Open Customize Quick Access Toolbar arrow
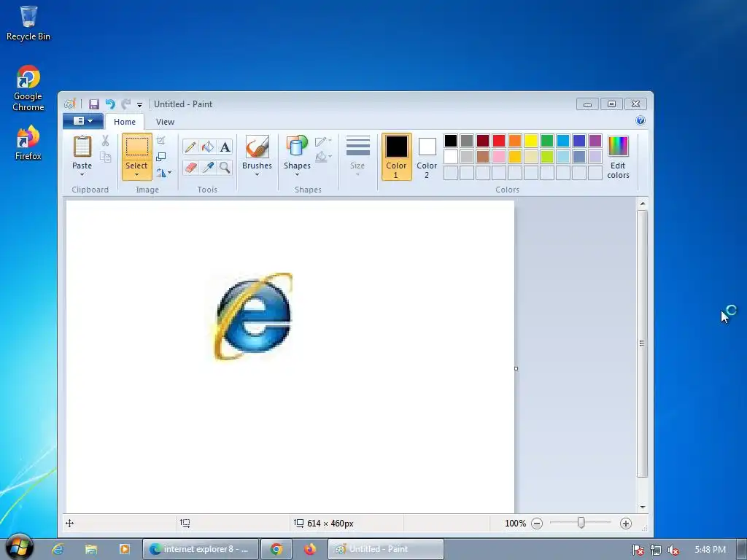 [139, 105]
